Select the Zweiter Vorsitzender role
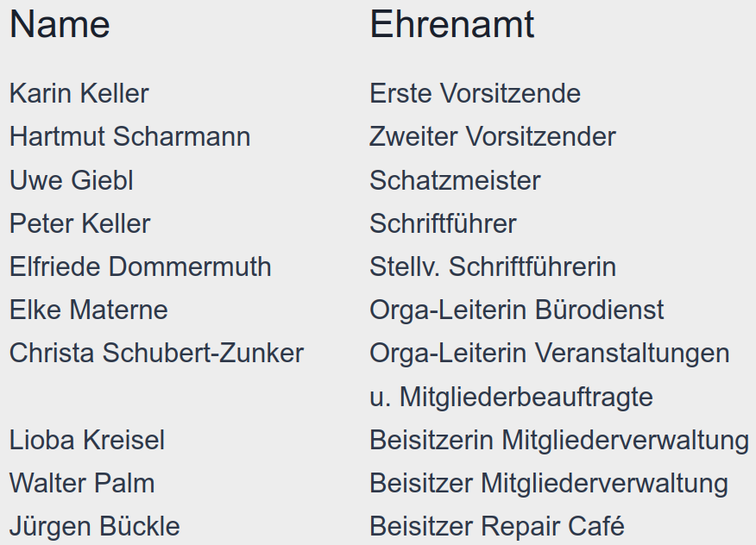Screen dimensions: 756x545 pos(493,137)
